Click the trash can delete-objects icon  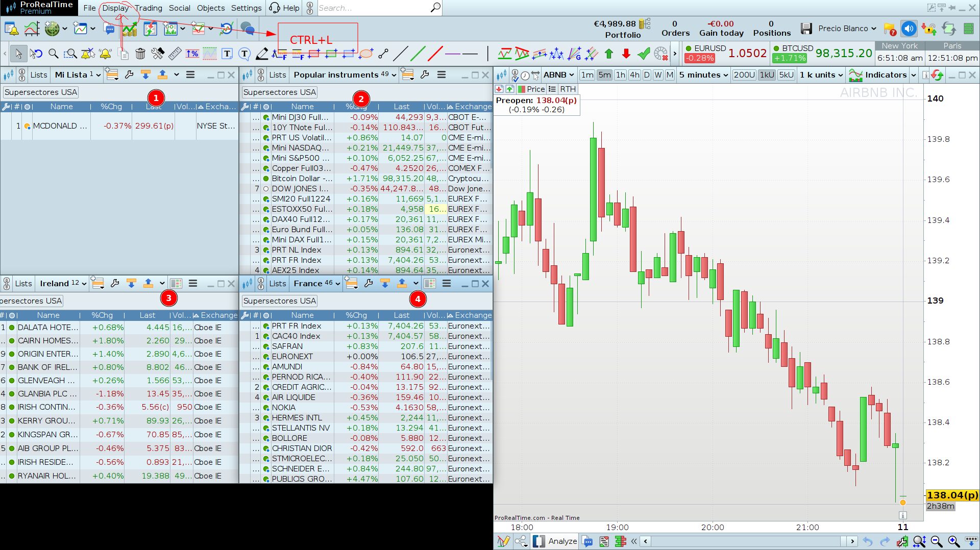[x=140, y=54]
